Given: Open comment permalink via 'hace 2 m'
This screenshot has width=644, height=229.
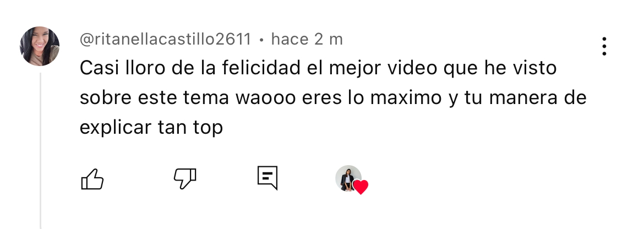Looking at the screenshot, I should 307,40.
